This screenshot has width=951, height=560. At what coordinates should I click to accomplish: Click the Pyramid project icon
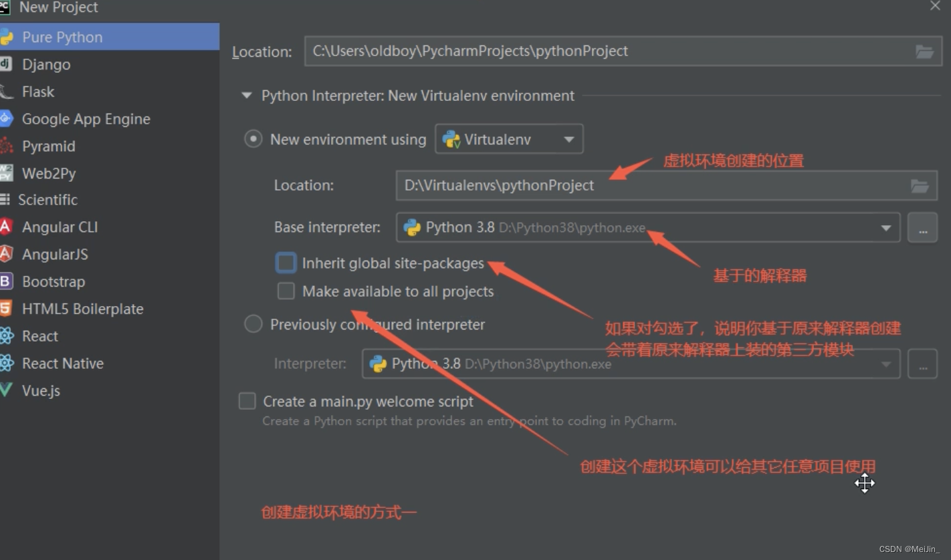6,146
